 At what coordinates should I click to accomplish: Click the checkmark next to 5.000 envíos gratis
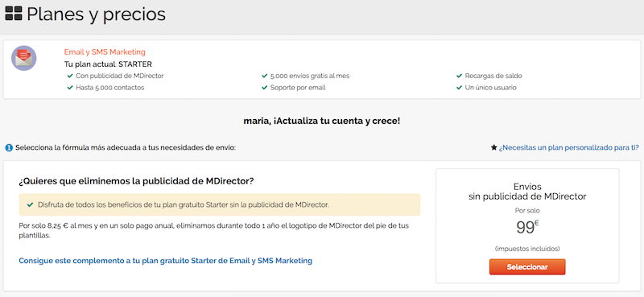click(x=265, y=76)
